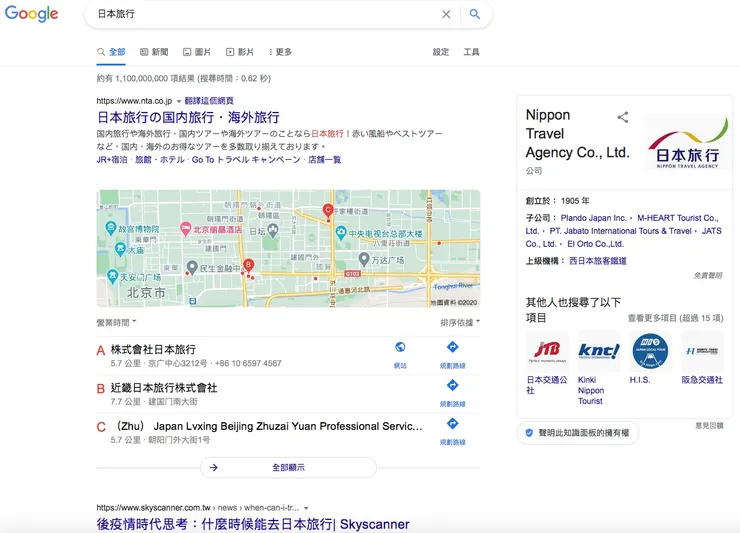Click 万达广场 map marker
The height and width of the screenshot is (533, 740).
tap(363, 259)
